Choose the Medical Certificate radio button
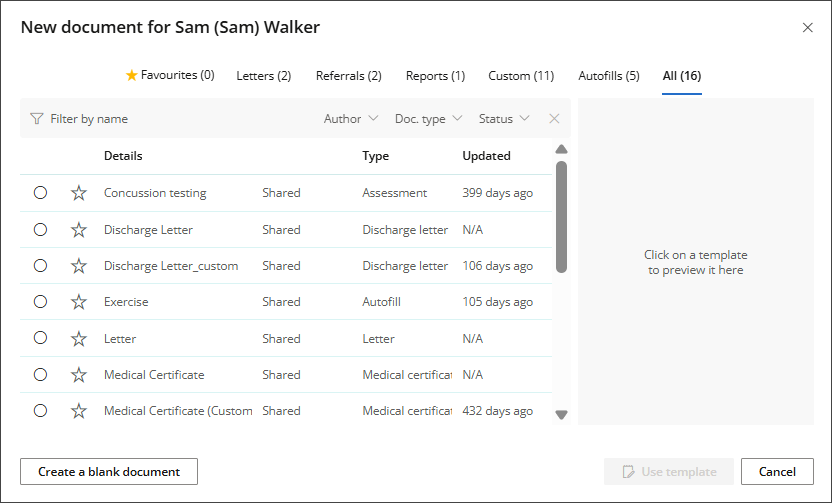This screenshot has width=832, height=503. tap(40, 375)
